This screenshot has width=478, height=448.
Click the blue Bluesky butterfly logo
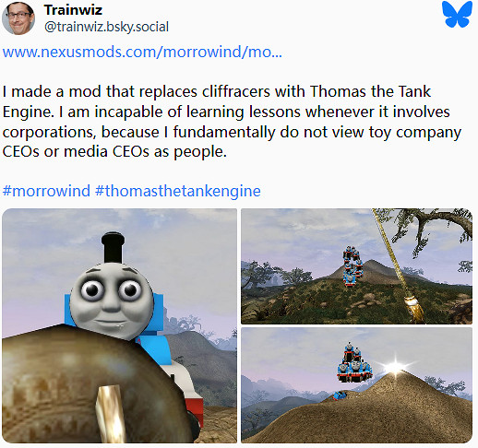point(457,14)
